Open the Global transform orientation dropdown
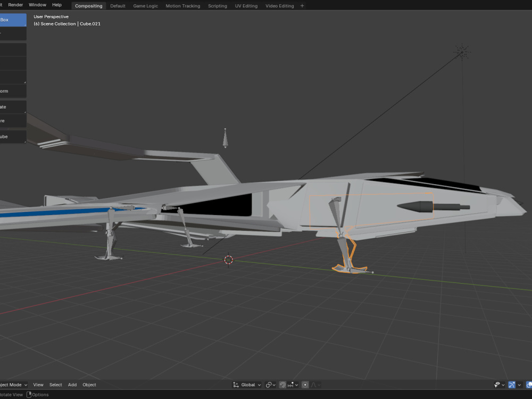The height and width of the screenshot is (399, 532). [247, 385]
